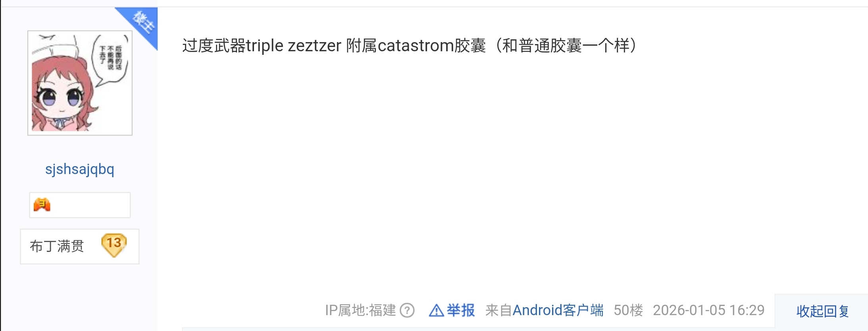Click the 布丁满贯 level title

(x=57, y=246)
